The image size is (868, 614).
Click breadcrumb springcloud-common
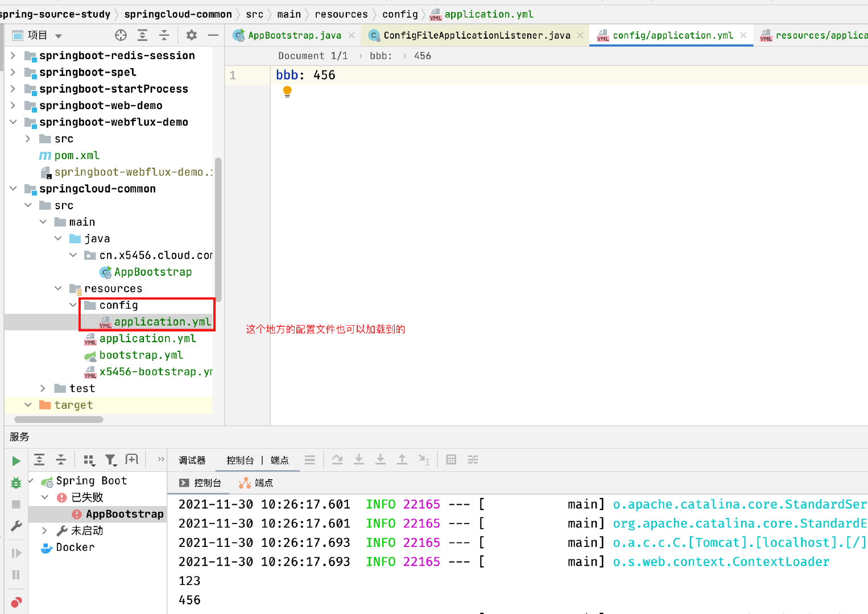[x=178, y=14]
